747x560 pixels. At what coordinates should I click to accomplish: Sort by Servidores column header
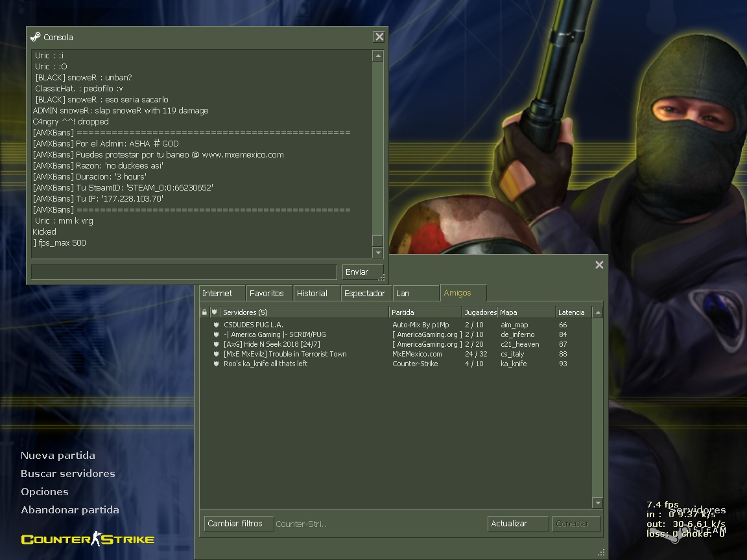pyautogui.click(x=304, y=312)
